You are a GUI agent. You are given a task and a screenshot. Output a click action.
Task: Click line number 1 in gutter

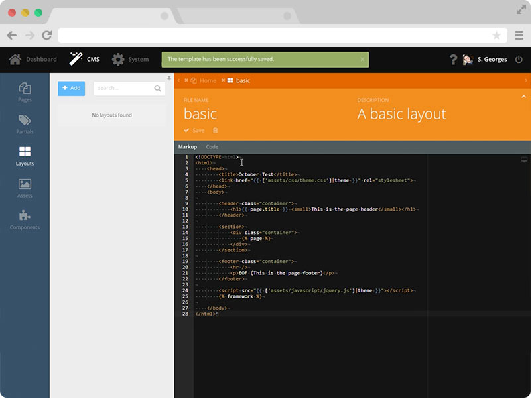pos(186,157)
